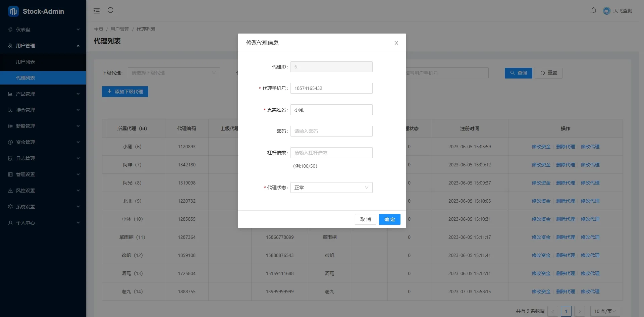Expand the 产品管理 sidebar menu

(x=43, y=94)
